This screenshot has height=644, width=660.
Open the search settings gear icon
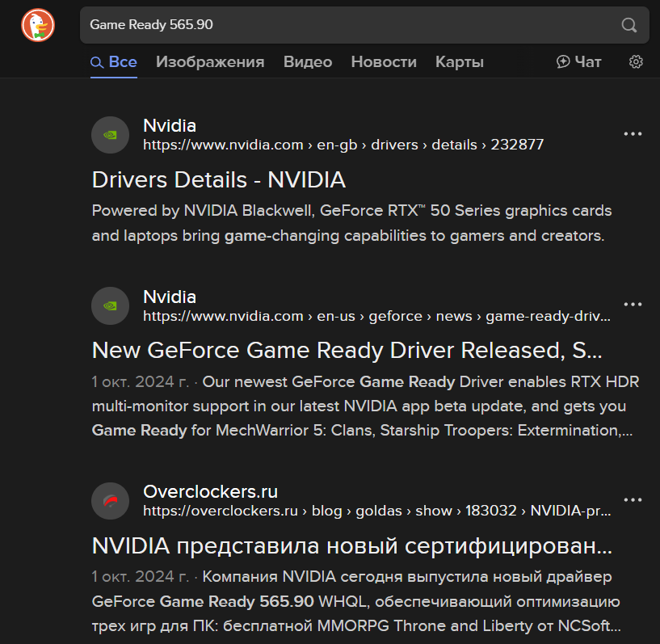tap(636, 62)
